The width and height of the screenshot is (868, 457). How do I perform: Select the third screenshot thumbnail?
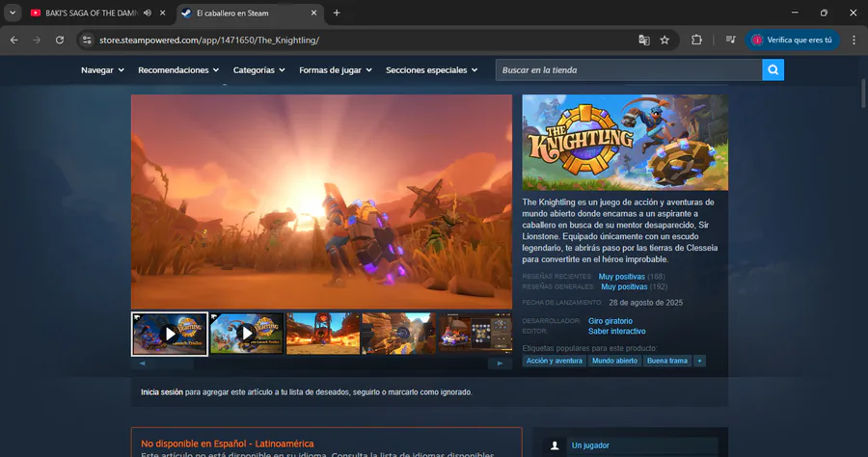click(x=323, y=334)
